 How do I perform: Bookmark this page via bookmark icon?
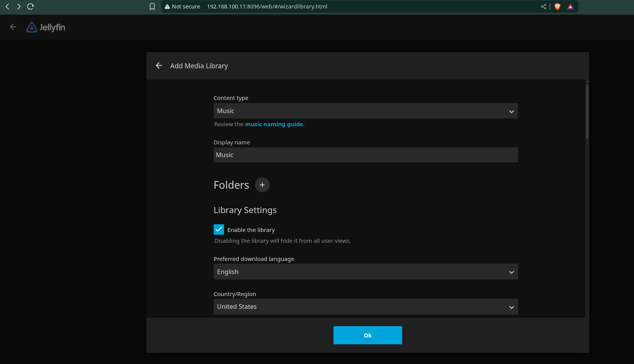pos(152,7)
